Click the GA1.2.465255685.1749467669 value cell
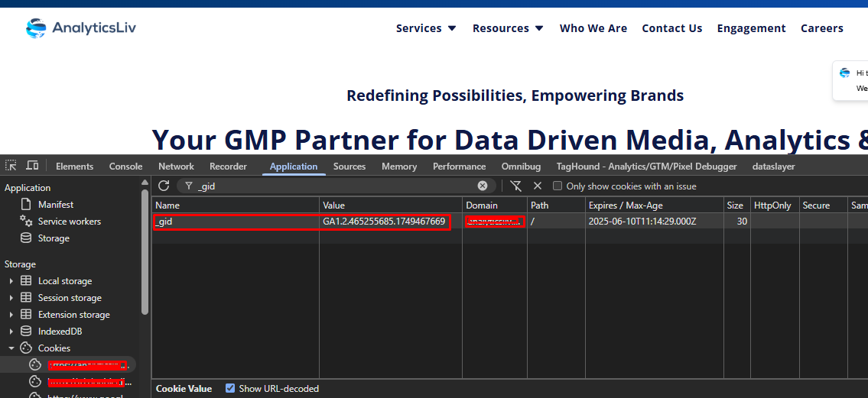The image size is (868, 398). pos(391,222)
